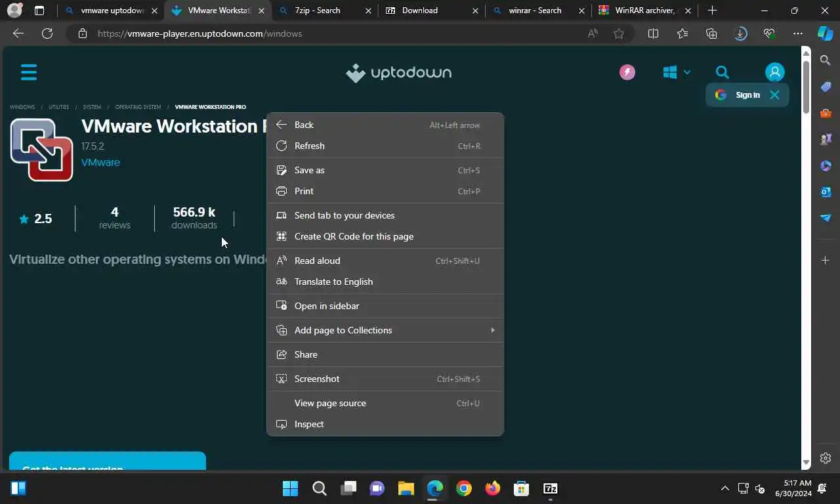This screenshot has height=504, width=840.
Task: Open the VMware developer link
Action: (x=100, y=162)
